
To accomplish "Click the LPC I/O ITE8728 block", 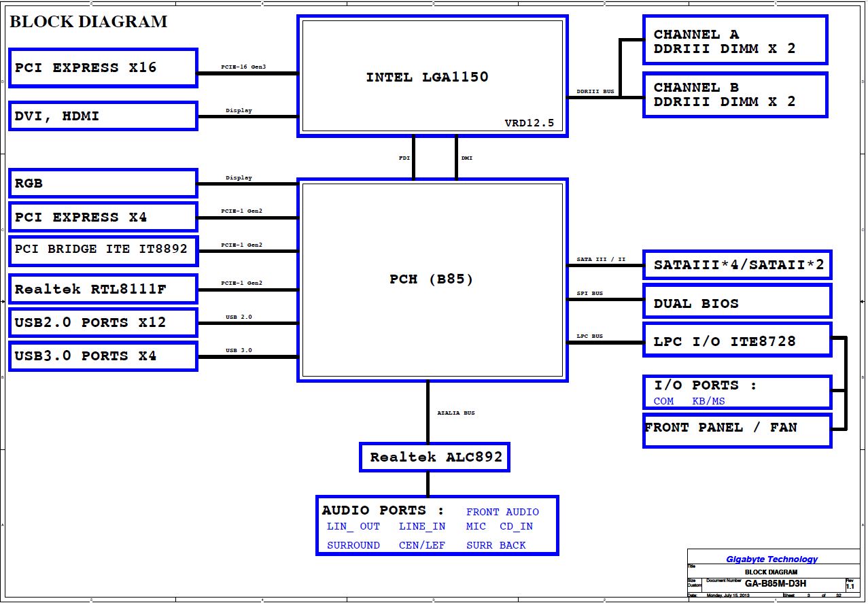I will click(x=737, y=341).
